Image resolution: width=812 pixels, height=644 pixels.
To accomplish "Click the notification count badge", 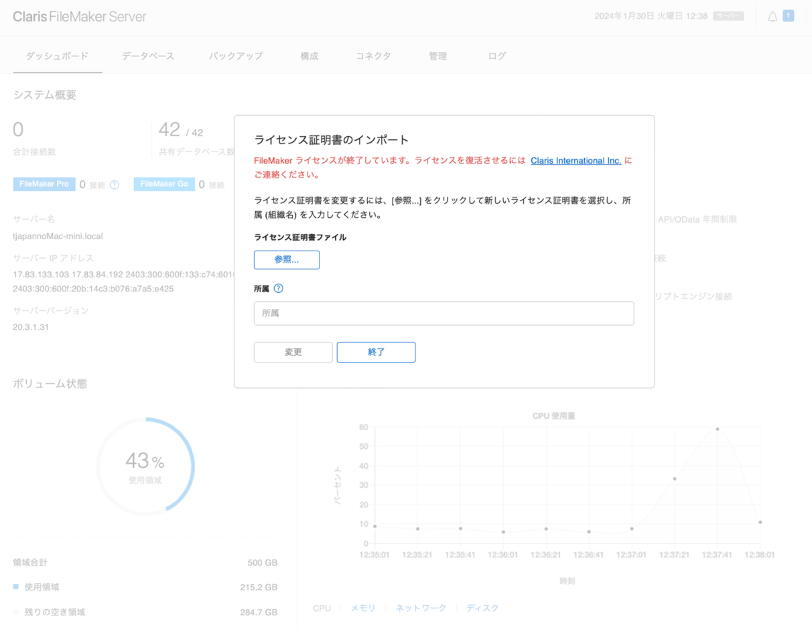I will 788,16.
